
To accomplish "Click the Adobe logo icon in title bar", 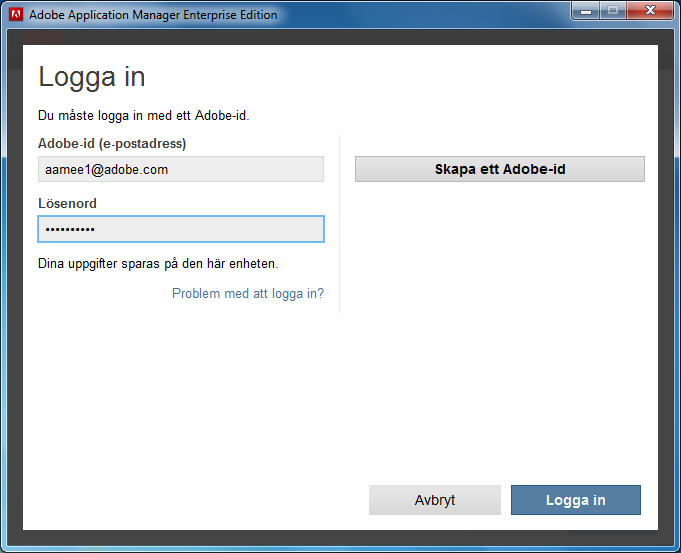I will (x=16, y=14).
